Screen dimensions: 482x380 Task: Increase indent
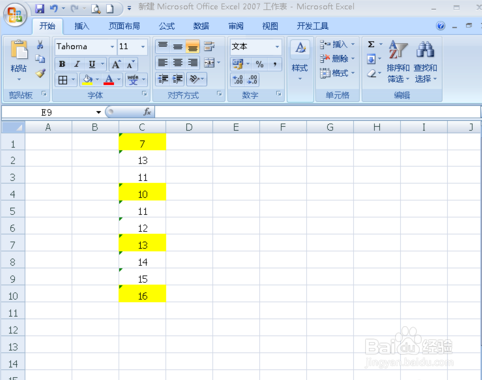(178, 79)
